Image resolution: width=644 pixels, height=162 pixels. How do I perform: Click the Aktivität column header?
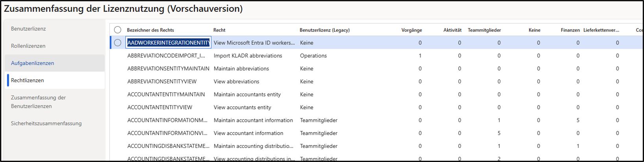click(452, 30)
